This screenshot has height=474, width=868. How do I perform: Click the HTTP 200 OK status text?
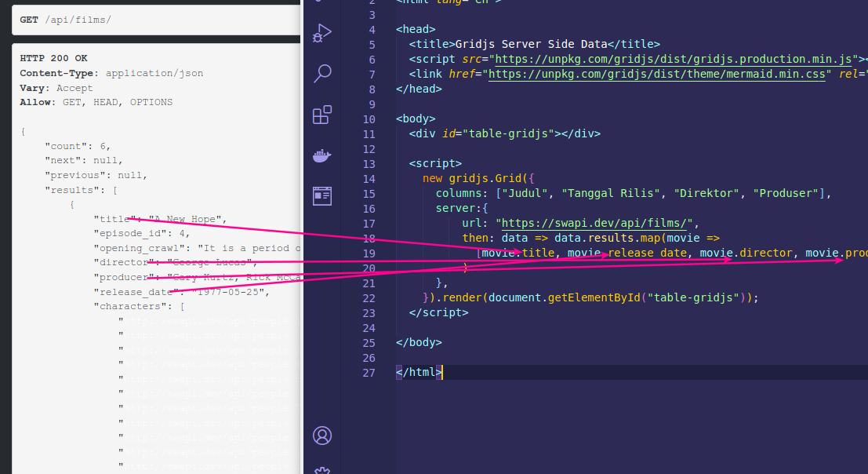(x=53, y=58)
